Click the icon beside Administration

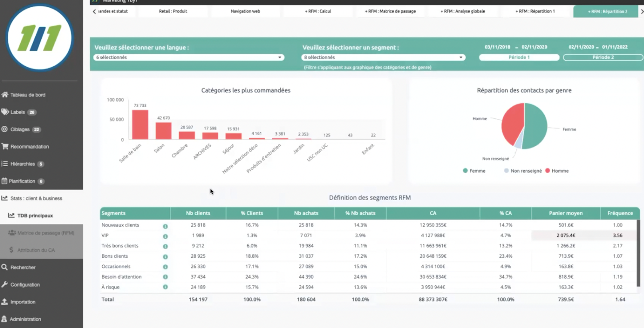point(4,319)
